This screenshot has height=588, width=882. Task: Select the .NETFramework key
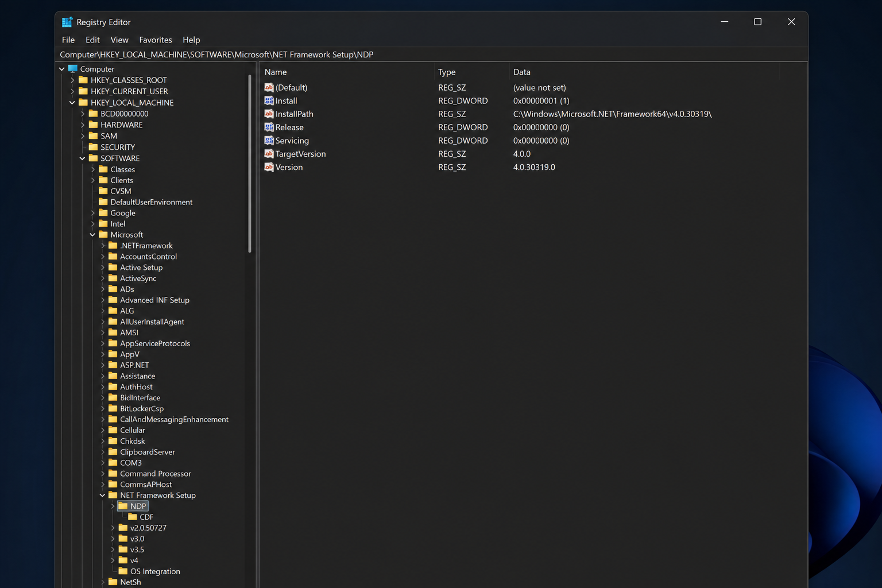[x=146, y=245]
